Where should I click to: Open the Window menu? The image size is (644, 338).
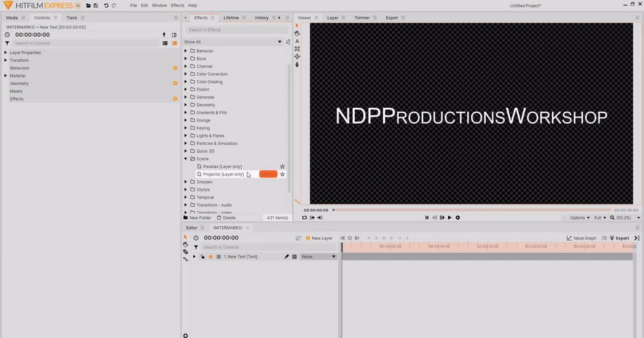[x=159, y=5]
